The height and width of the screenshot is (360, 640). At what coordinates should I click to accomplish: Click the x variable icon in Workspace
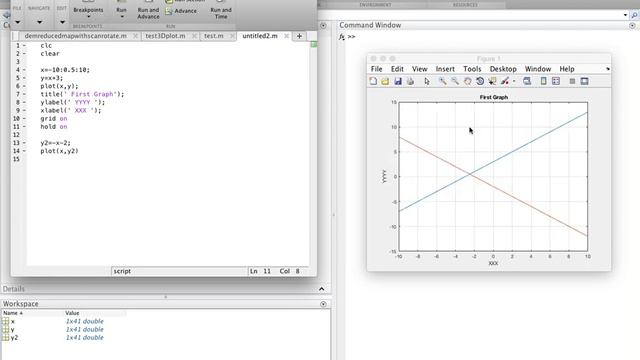[5, 321]
